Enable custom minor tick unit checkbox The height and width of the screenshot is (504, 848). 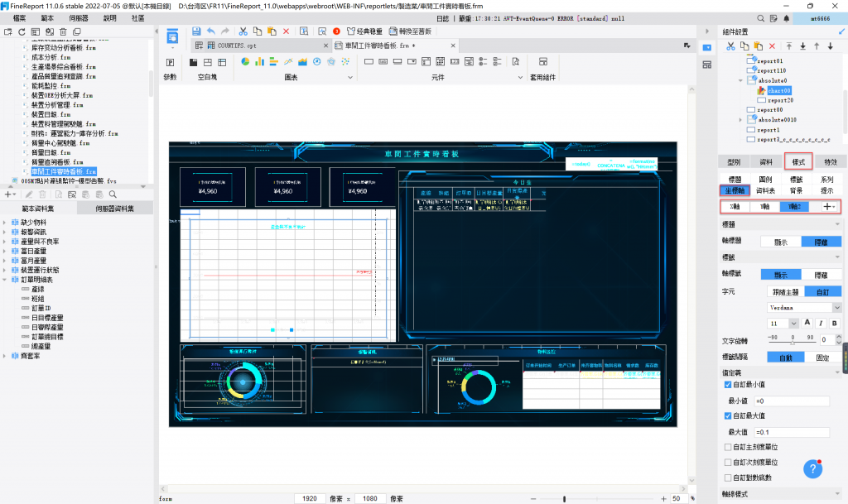(728, 463)
